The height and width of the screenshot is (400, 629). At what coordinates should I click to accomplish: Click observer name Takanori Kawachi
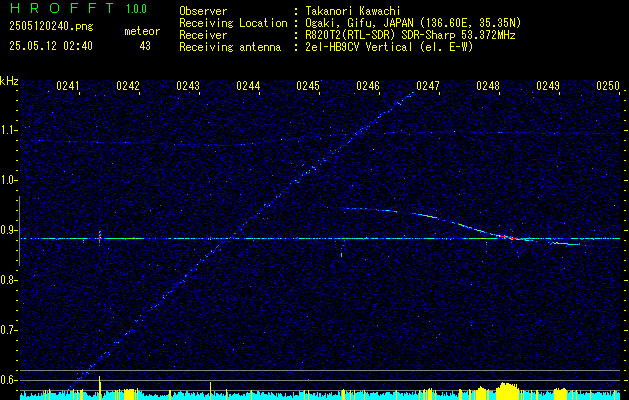[353, 11]
